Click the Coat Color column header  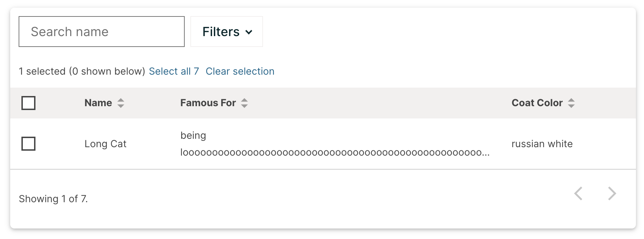click(x=537, y=103)
